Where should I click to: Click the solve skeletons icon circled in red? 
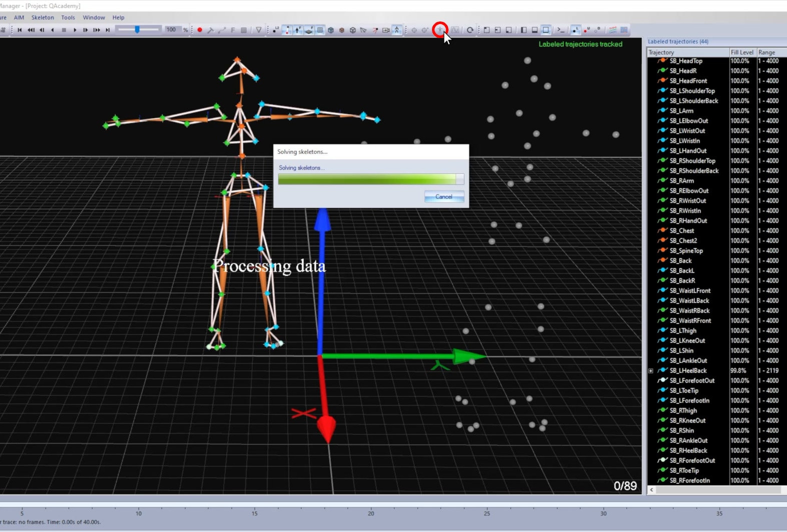440,30
